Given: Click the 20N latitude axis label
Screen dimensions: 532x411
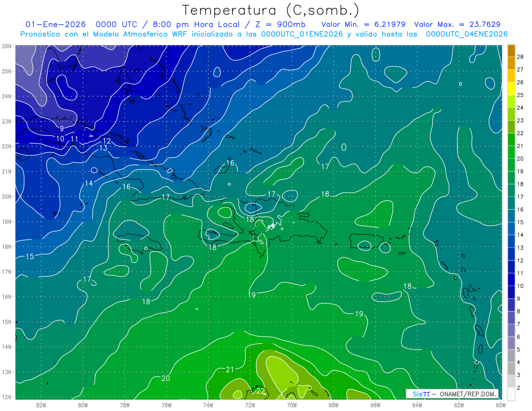Looking at the screenshot, I should tap(6, 196).
